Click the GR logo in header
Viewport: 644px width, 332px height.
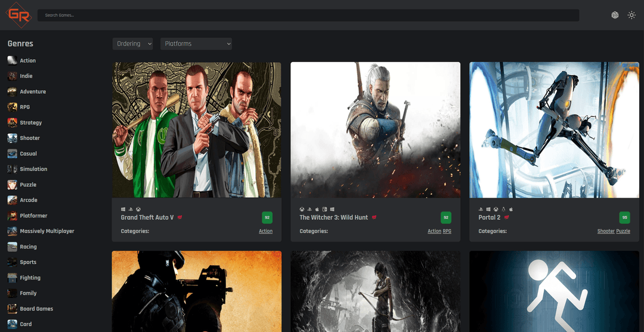18,15
